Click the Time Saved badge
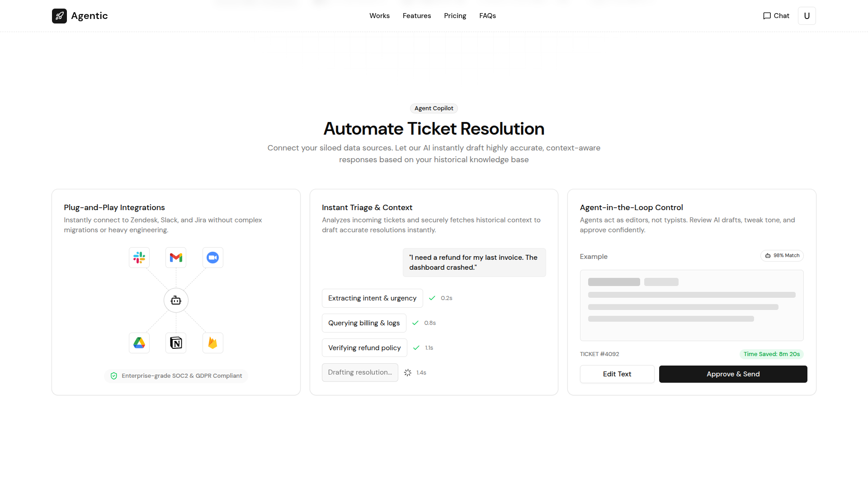This screenshot has width=868, height=488. 772,354
